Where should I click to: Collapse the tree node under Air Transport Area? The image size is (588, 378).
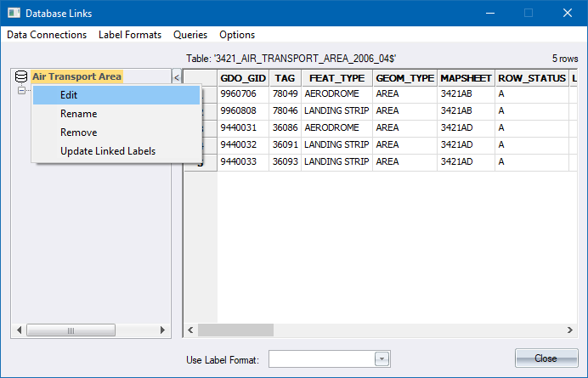21,90
